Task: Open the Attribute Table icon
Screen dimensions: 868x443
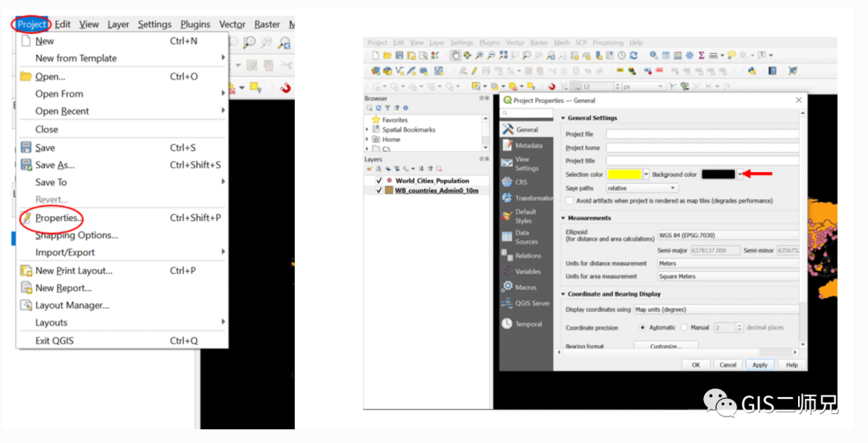Action: click(666, 55)
